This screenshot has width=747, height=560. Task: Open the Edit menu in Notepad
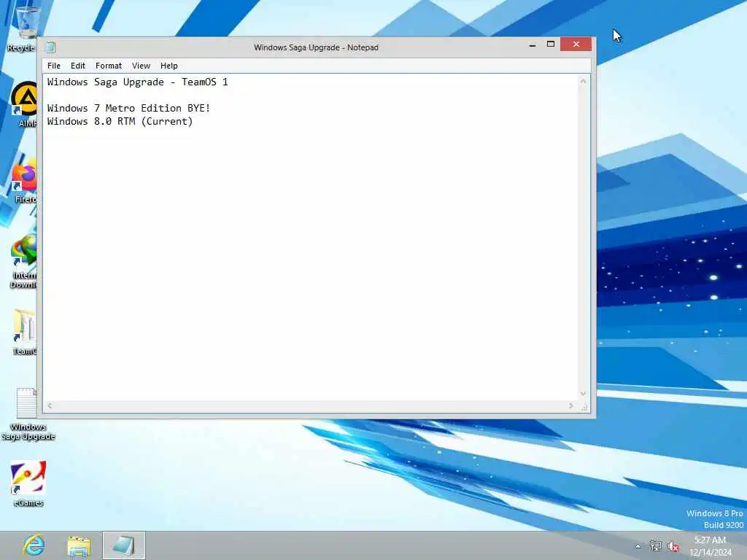77,66
